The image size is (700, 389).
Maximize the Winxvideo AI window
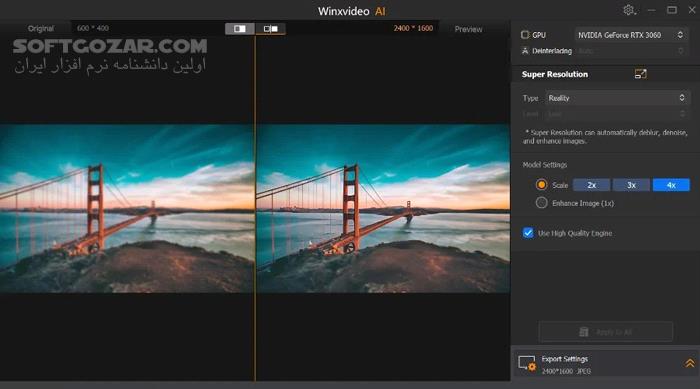click(671, 10)
